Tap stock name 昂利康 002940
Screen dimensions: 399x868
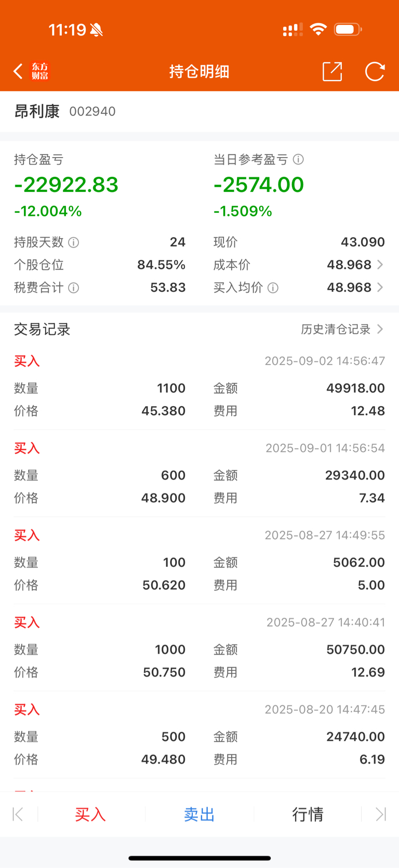point(65,111)
